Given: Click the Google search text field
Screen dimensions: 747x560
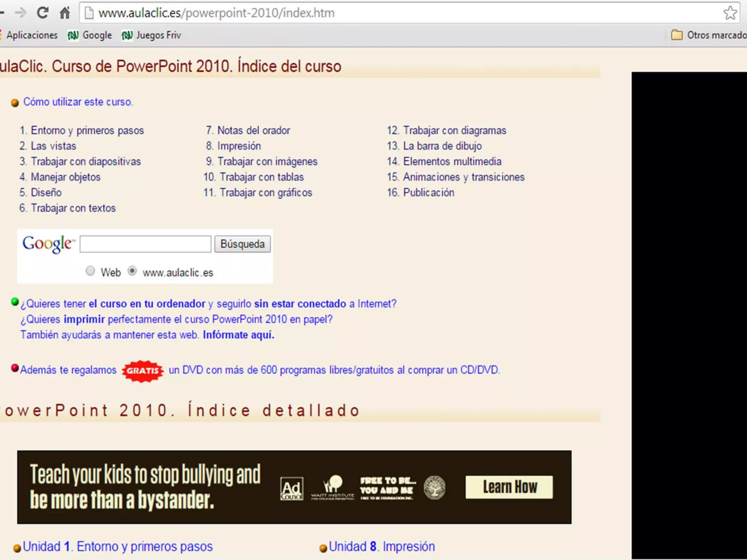Looking at the screenshot, I should [145, 244].
